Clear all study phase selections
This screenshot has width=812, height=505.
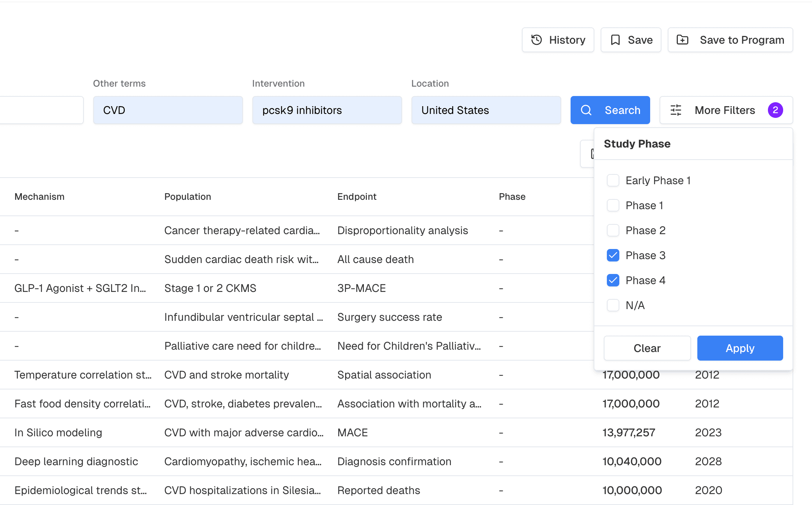point(647,348)
